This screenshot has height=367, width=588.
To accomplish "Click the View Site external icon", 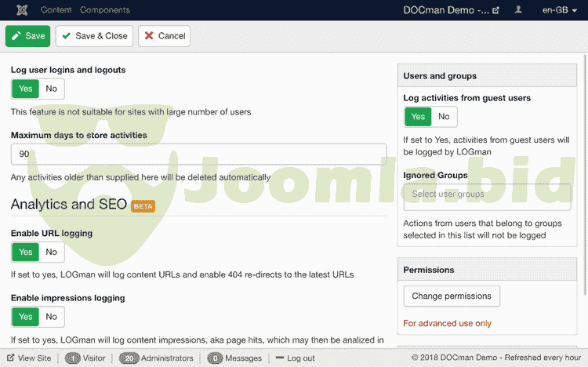I will coord(10,358).
